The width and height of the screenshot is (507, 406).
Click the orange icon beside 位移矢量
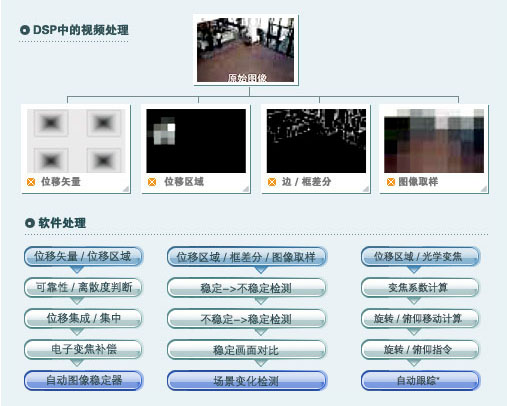[x=31, y=182]
